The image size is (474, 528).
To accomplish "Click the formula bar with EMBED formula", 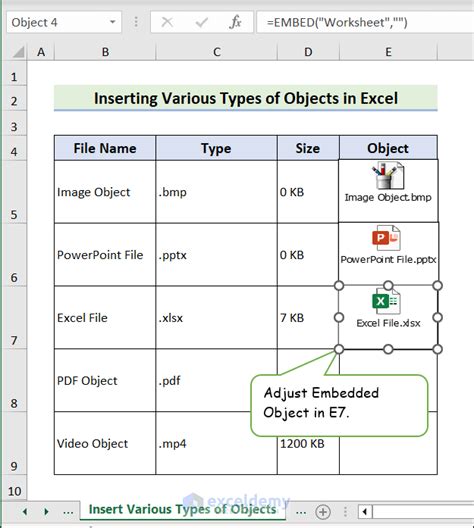I will (365, 22).
